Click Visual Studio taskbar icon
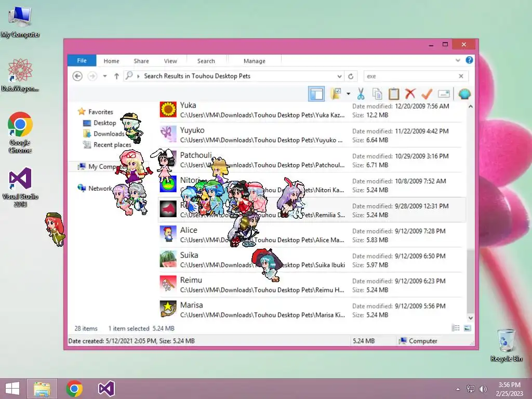The height and width of the screenshot is (399, 532). (x=106, y=389)
